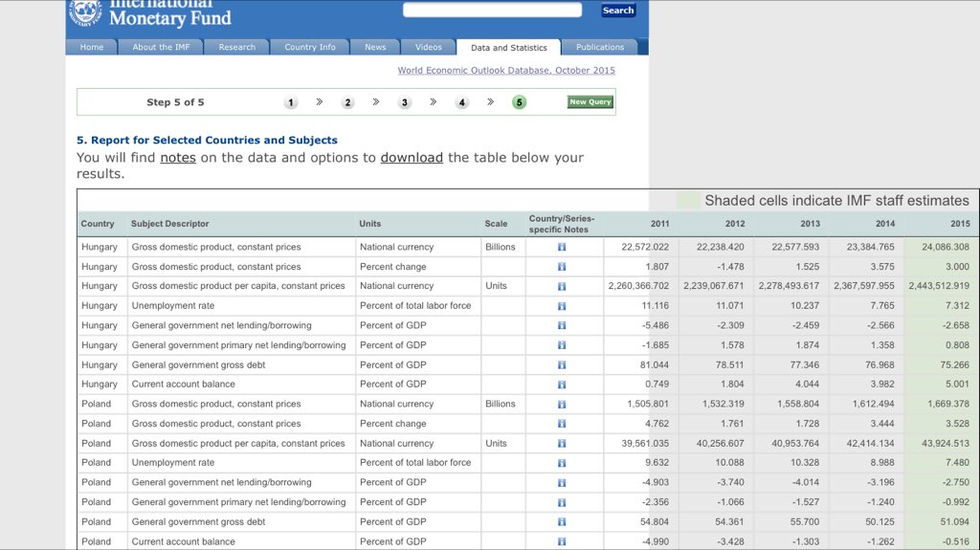Click the Shaded cells legend swatch
The height and width of the screenshot is (550, 980).
coord(688,200)
